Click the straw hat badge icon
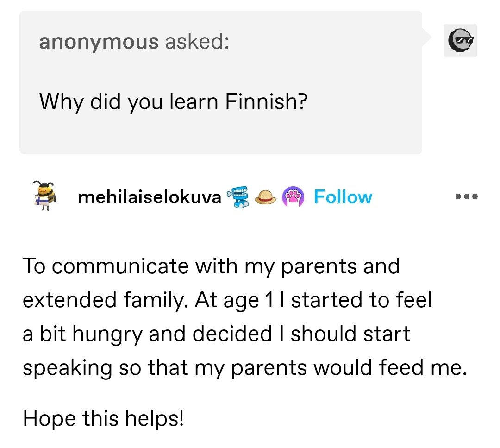This screenshot has width=500, height=448. (x=265, y=197)
